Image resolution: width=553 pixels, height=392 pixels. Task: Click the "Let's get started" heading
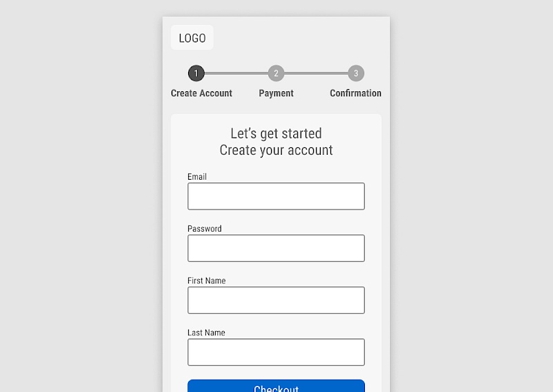[276, 133]
